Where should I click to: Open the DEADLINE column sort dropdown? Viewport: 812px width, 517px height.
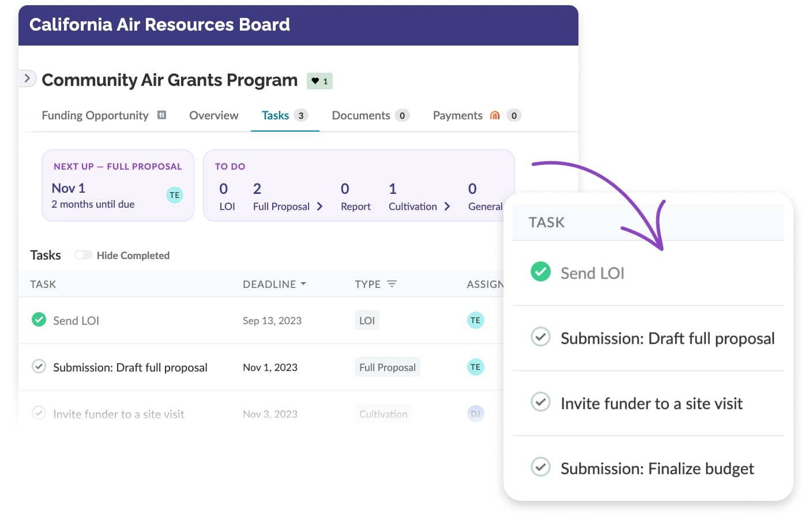tap(304, 283)
